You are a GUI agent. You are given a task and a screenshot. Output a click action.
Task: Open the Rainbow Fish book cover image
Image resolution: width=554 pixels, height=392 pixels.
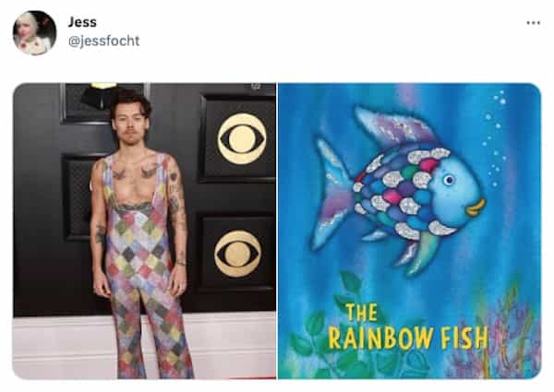(x=409, y=232)
